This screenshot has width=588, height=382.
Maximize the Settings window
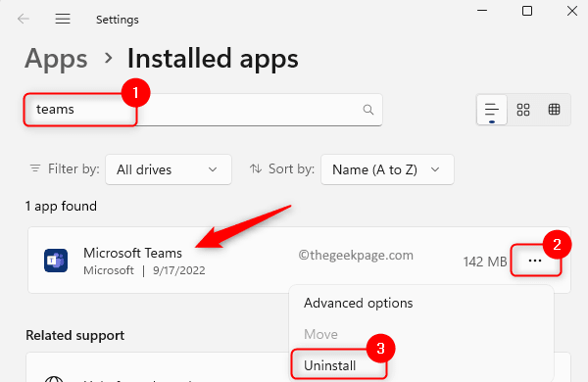click(527, 11)
